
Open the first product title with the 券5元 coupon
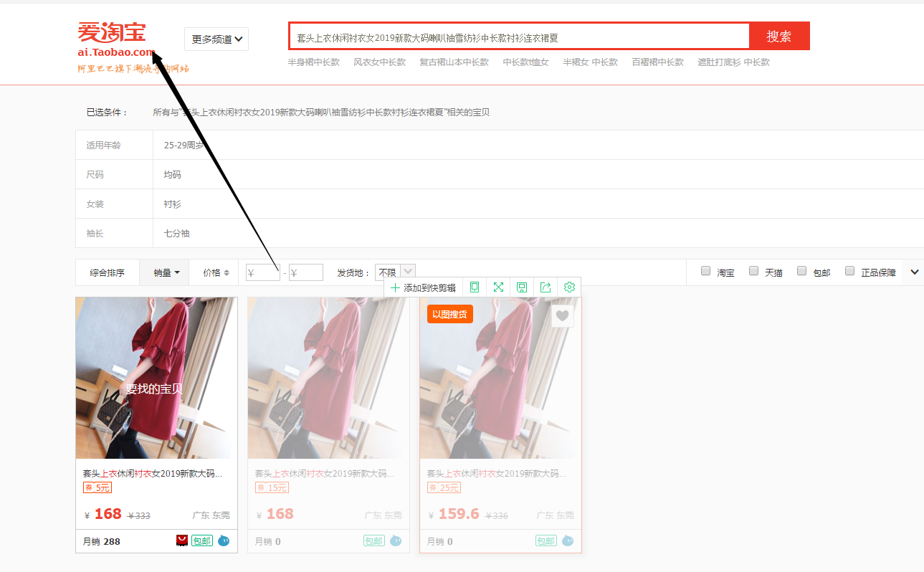pos(153,474)
